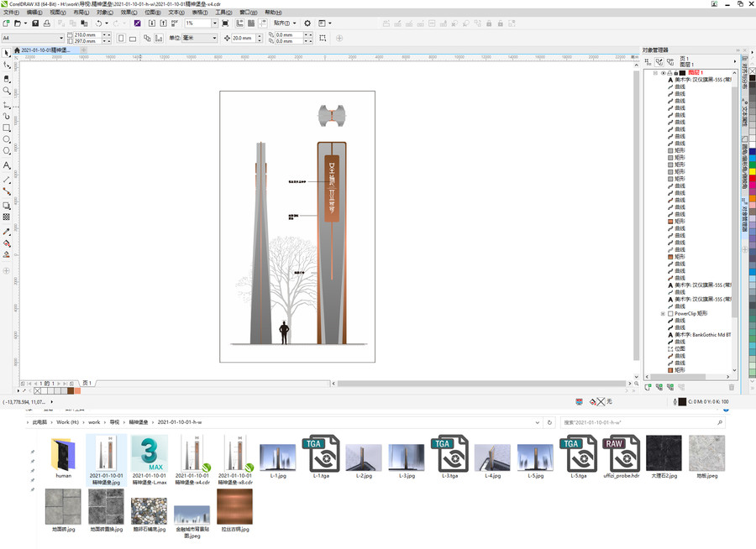Toggle show grid button in toolbar
Viewport: 756px width, 549px height.
click(251, 24)
